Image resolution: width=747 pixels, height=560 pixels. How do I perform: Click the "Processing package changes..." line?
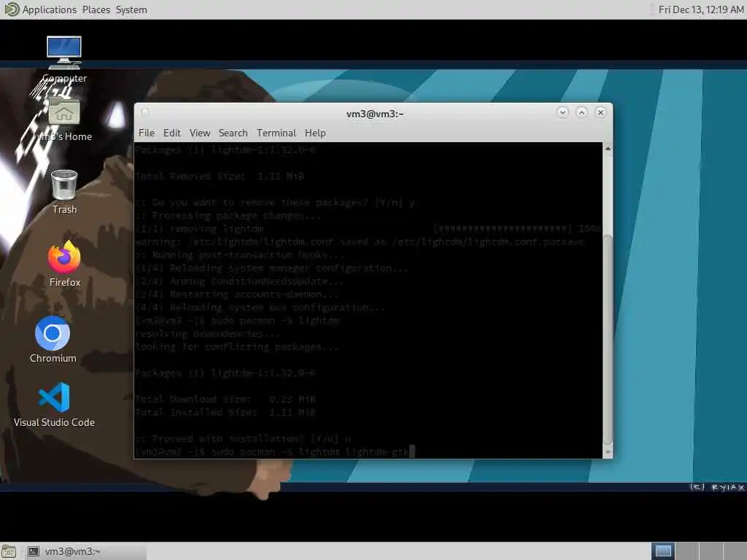[228, 216]
